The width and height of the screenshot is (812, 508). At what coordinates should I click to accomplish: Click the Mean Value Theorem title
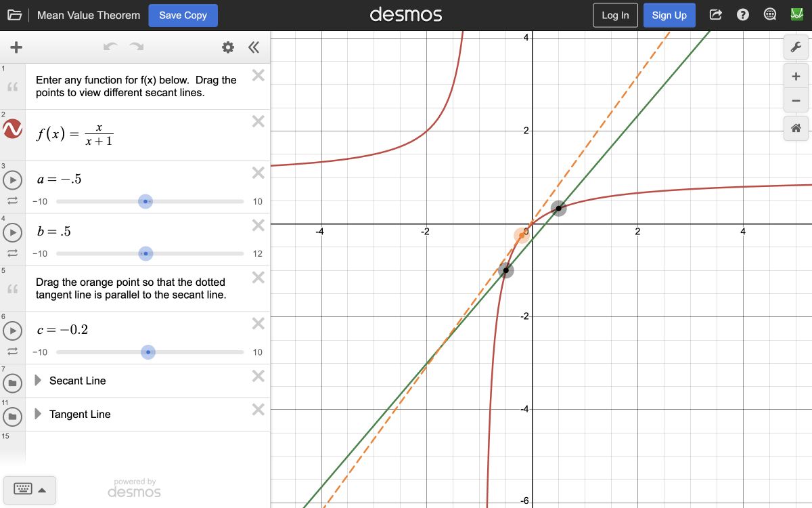89,15
